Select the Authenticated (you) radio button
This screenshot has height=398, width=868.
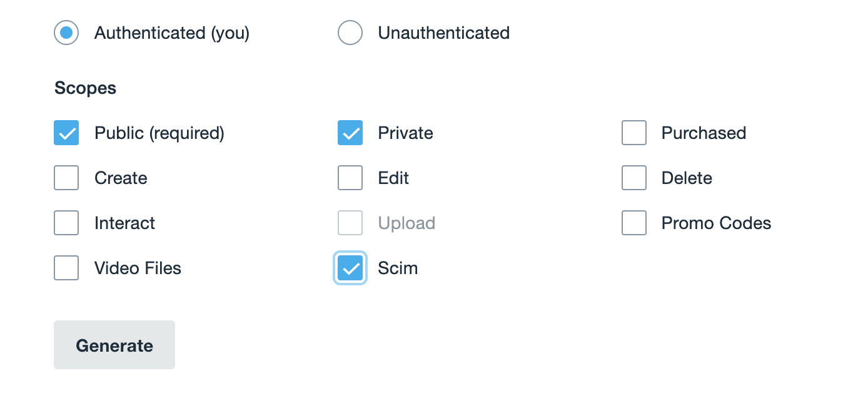(x=66, y=33)
